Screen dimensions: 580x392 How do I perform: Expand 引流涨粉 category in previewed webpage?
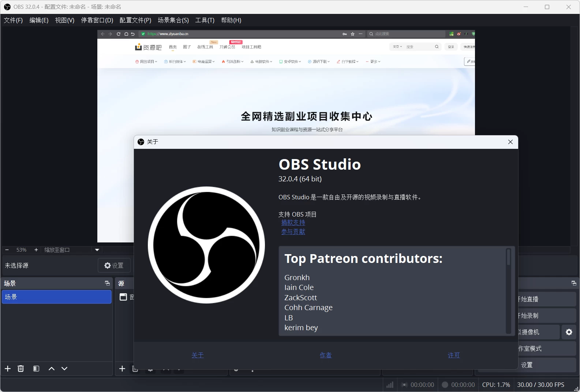tap(233, 62)
